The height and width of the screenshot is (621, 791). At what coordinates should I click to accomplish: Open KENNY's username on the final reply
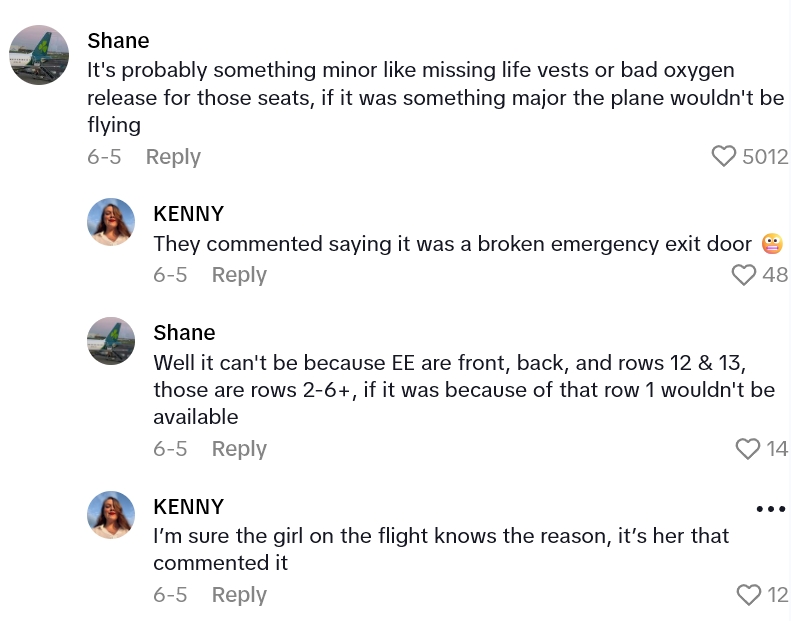point(188,507)
